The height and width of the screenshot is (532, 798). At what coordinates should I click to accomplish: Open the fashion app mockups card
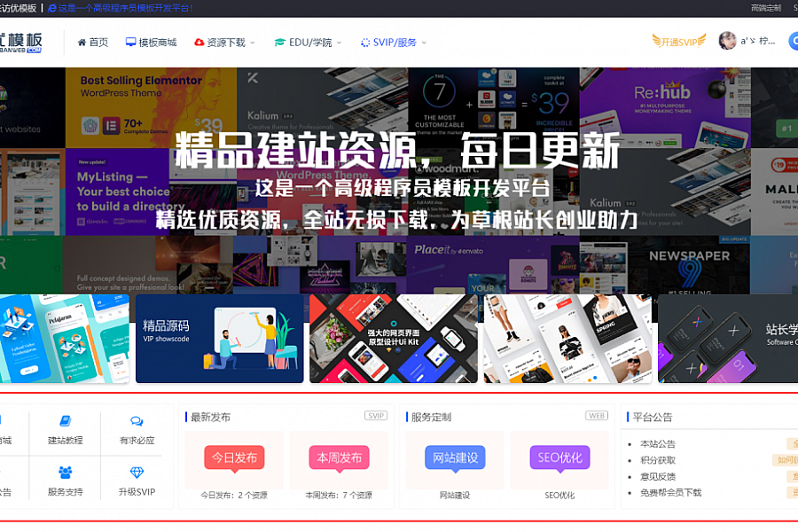tap(567, 339)
